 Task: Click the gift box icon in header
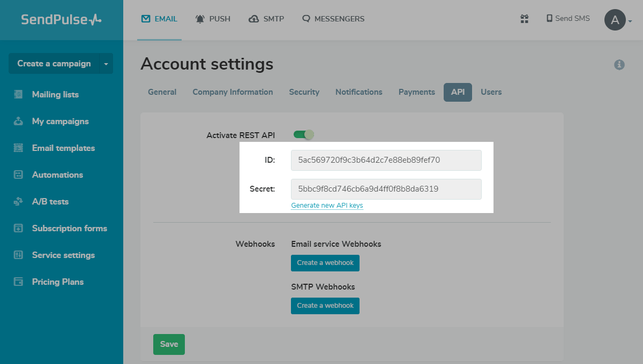click(524, 19)
